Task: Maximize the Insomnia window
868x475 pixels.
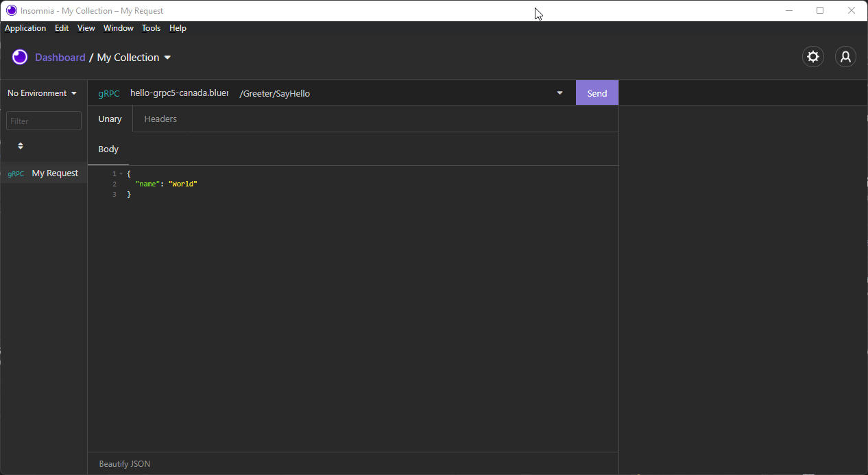Action: (820, 10)
